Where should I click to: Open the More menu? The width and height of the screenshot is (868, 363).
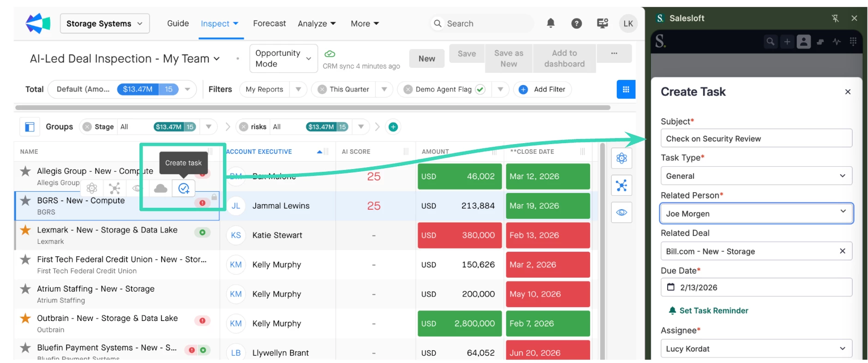(365, 24)
